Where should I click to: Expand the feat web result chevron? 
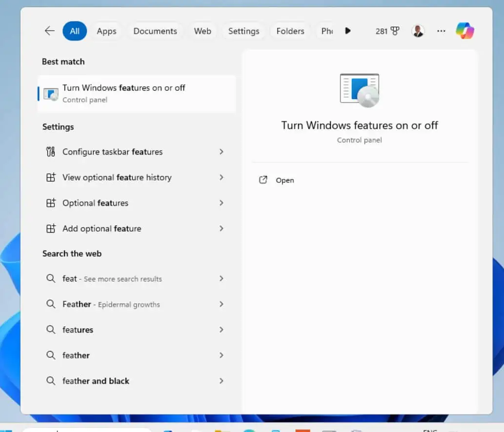(x=221, y=278)
